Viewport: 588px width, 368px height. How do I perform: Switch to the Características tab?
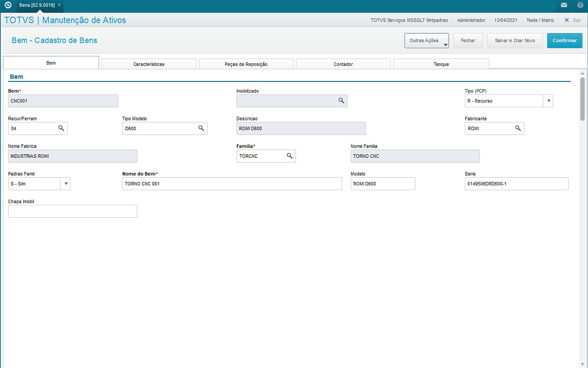pos(149,64)
